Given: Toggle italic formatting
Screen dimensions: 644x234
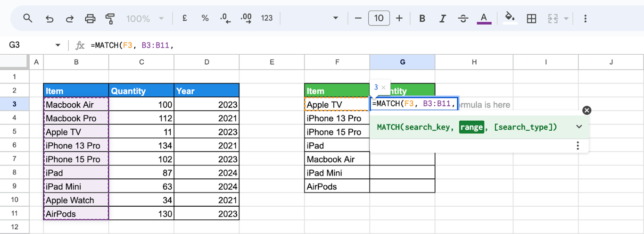Looking at the screenshot, I should [443, 18].
